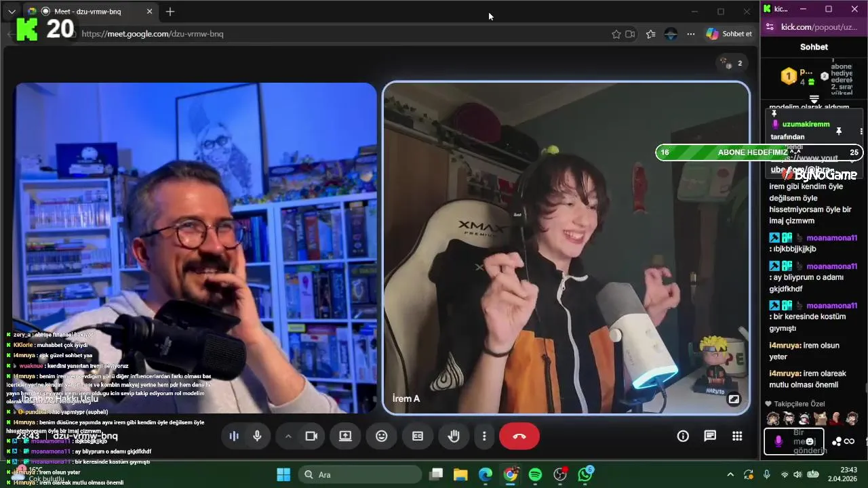Open Task View on taskbar
The image size is (868, 488).
pos(436,474)
